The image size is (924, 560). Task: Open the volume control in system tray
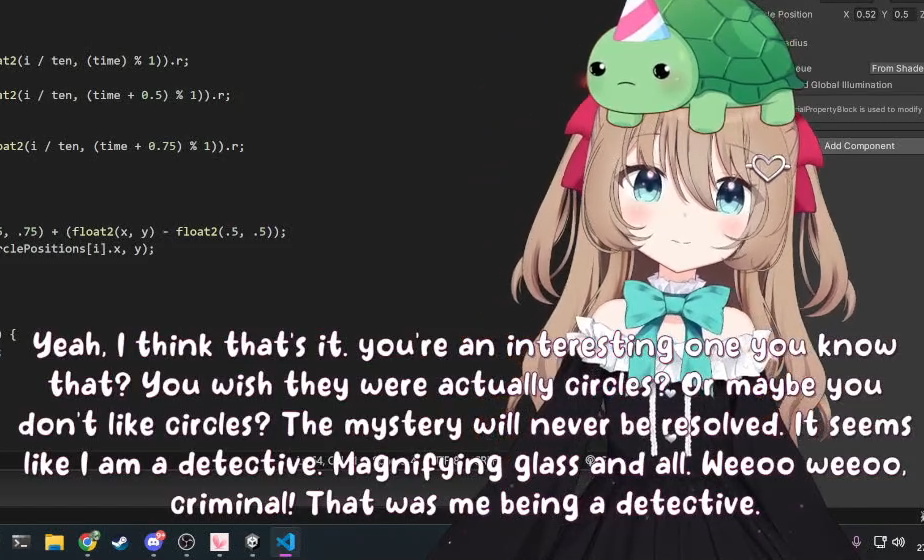(898, 542)
